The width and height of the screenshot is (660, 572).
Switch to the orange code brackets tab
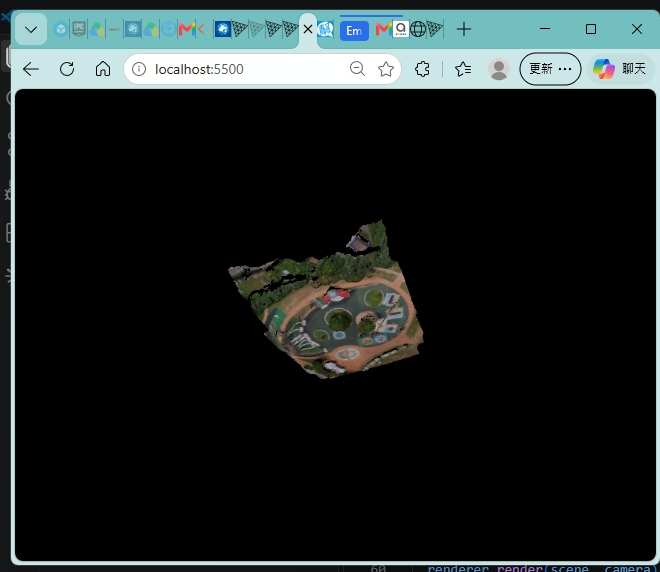(204, 29)
